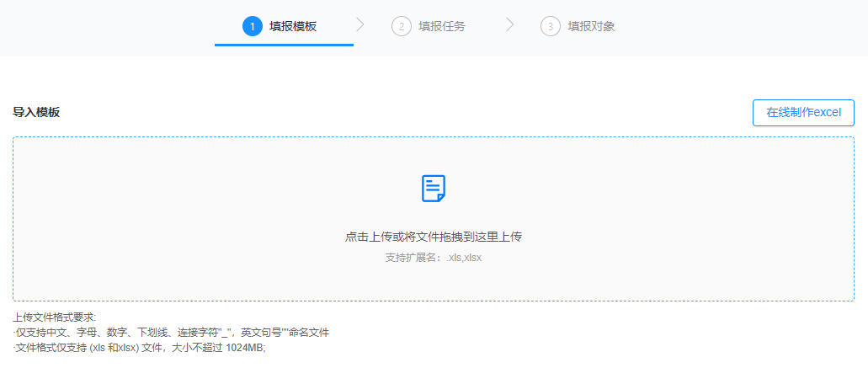Screen dimensions: 868x368
Task: Open 在线制作excel button
Action: tap(803, 113)
